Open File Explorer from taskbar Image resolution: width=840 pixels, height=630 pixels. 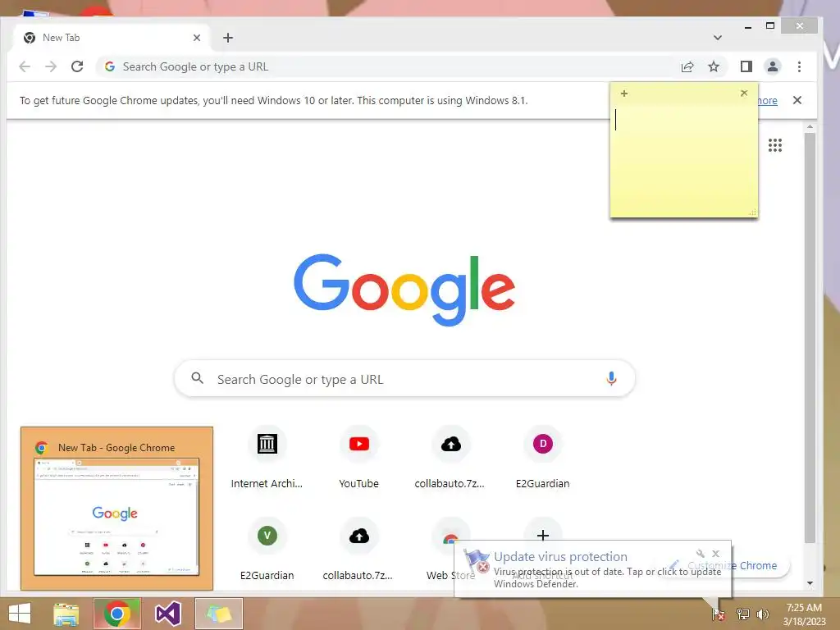[66, 614]
